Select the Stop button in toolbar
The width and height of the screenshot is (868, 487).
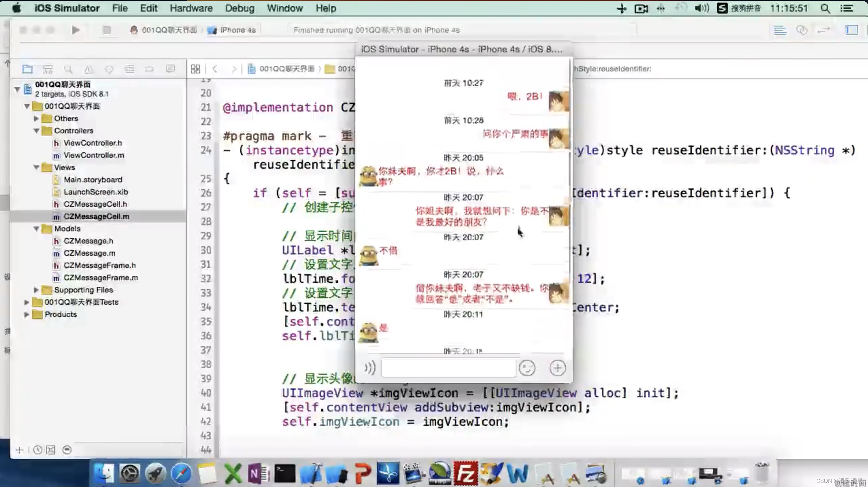pos(105,29)
